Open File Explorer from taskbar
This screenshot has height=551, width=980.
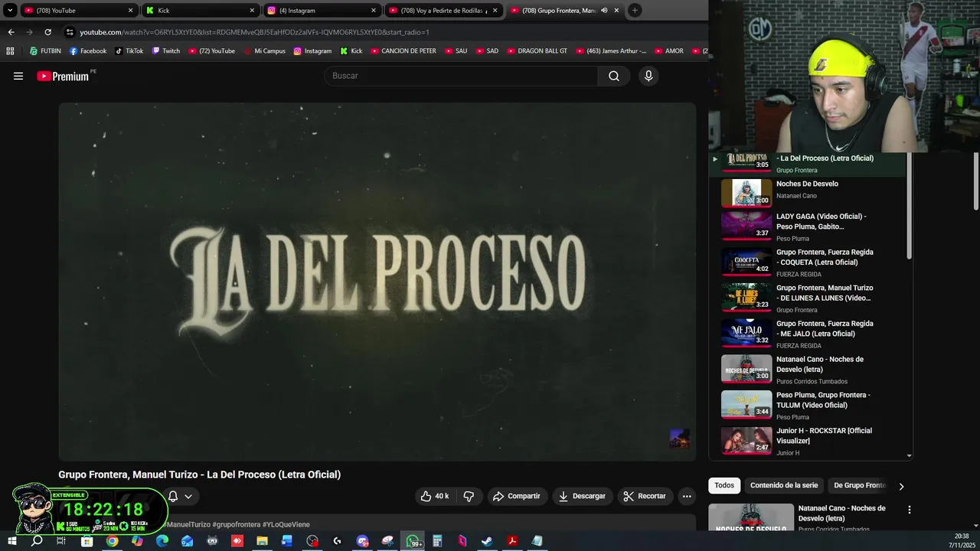pos(262,541)
